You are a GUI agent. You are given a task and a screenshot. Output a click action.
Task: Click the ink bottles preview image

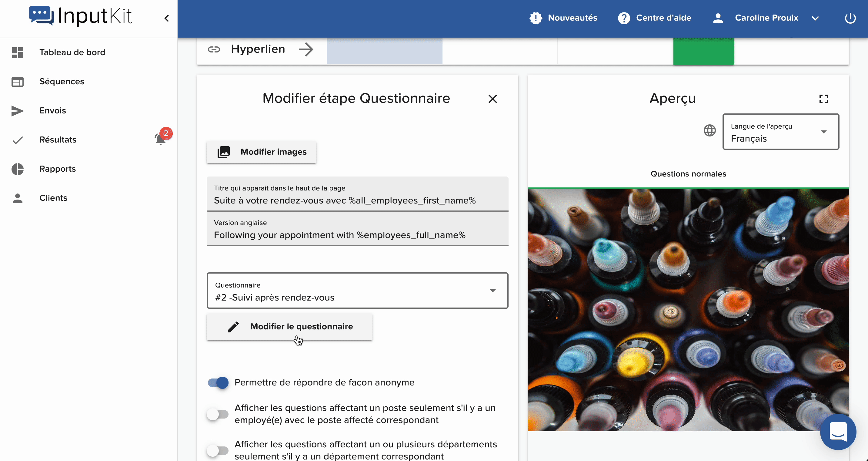click(x=688, y=310)
